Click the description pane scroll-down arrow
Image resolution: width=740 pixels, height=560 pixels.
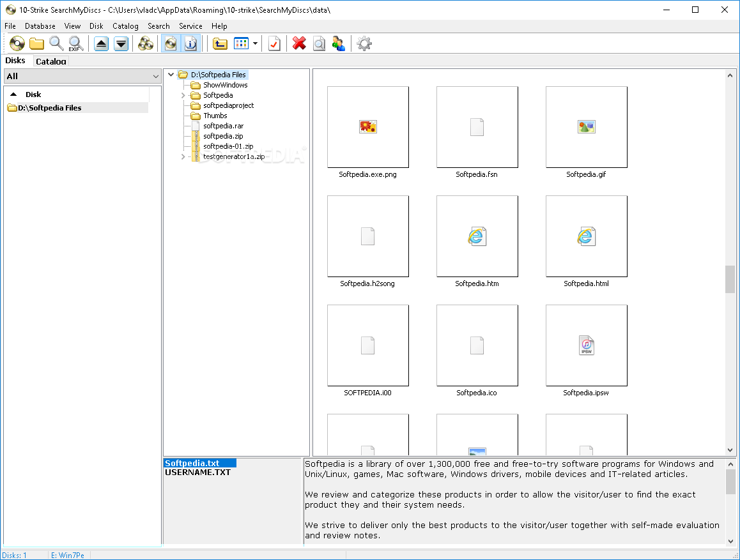pos(730,541)
